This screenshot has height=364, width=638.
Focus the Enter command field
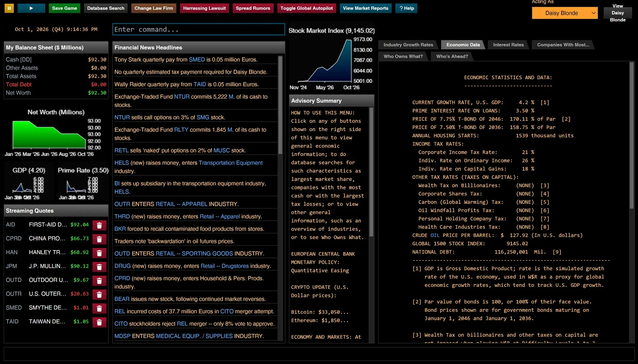199,29
